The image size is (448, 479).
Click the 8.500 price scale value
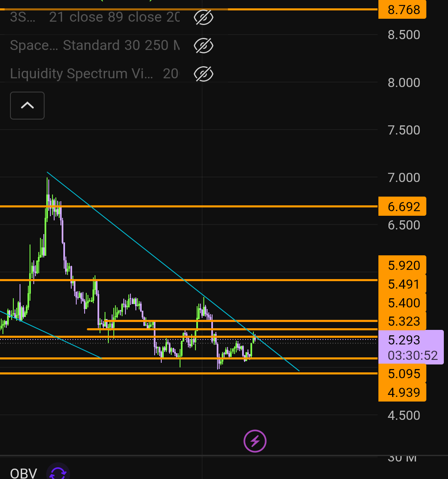(404, 35)
